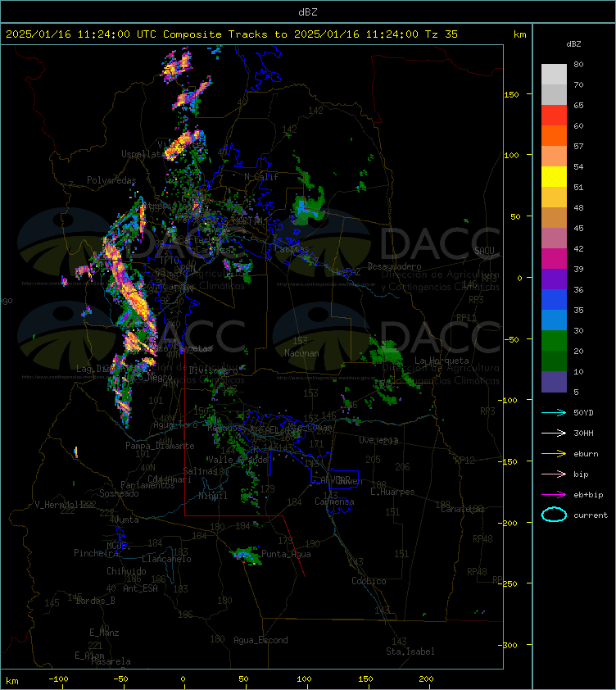
Task: Click the '80' value on the color scale
Action: tap(578, 64)
